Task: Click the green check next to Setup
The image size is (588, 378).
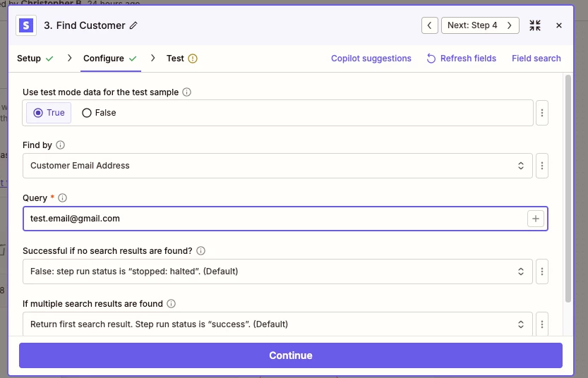Action: 49,59
